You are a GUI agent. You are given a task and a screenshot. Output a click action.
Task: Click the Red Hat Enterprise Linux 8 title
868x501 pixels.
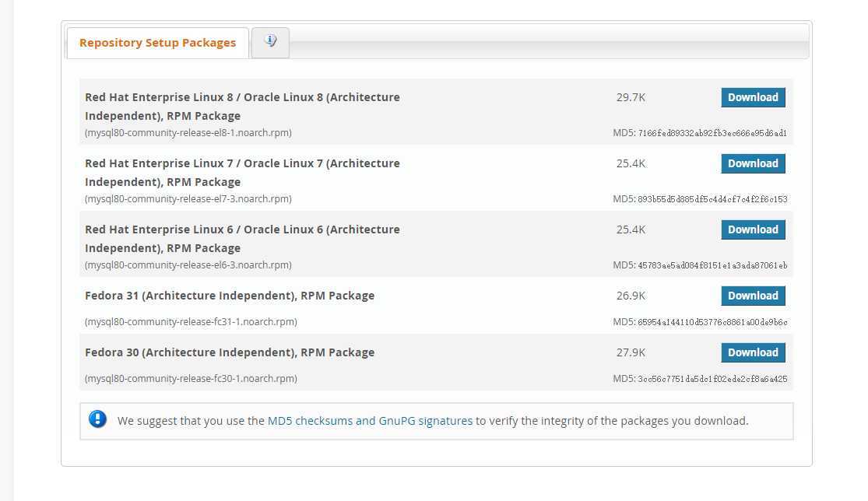click(242, 106)
